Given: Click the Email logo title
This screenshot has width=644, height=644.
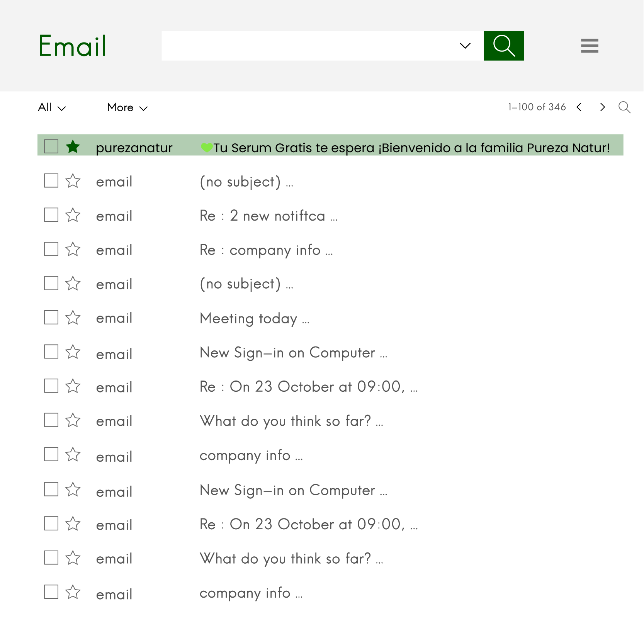Looking at the screenshot, I should coord(72,46).
